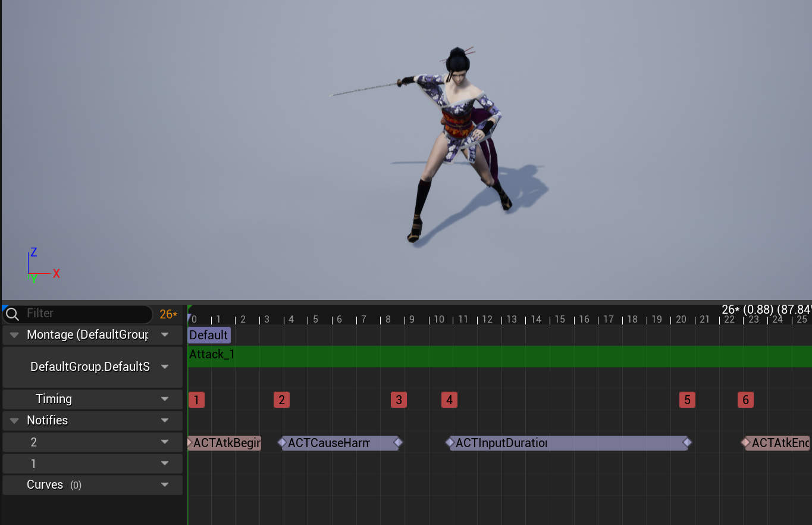Open the Timing track dropdown arrow

click(x=165, y=399)
